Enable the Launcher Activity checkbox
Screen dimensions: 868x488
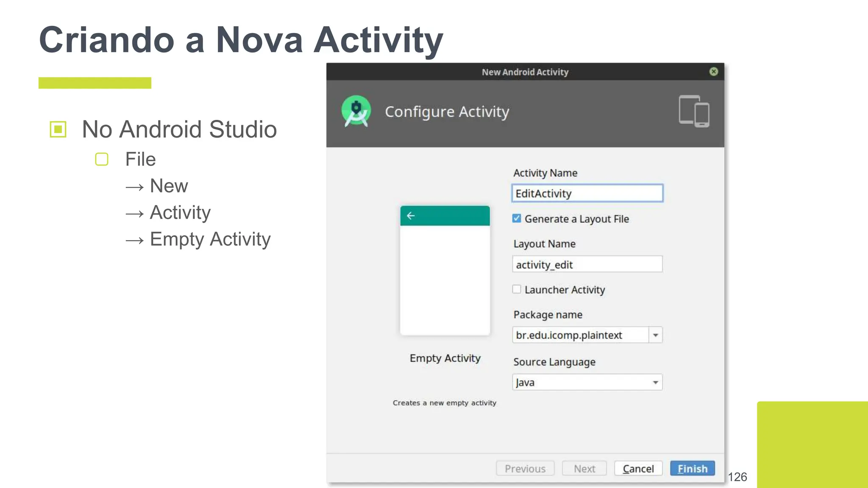pos(516,289)
